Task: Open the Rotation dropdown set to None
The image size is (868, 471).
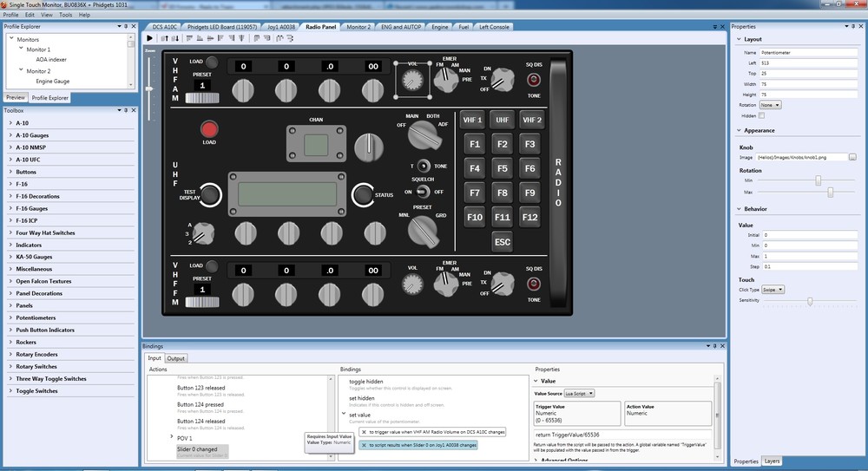Action: [x=770, y=105]
